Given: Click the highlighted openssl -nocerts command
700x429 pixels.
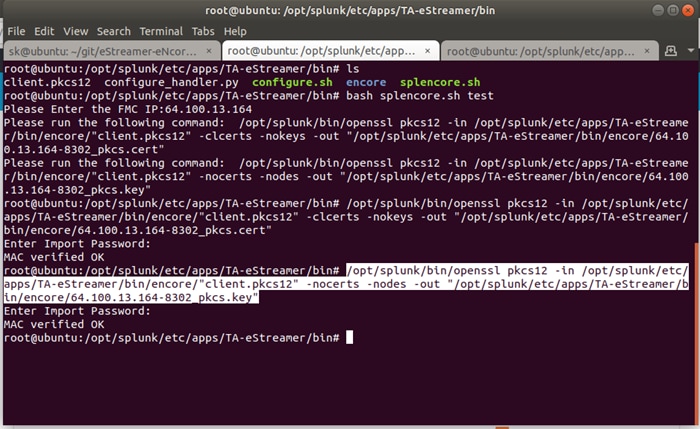Looking at the screenshot, I should [x=346, y=284].
